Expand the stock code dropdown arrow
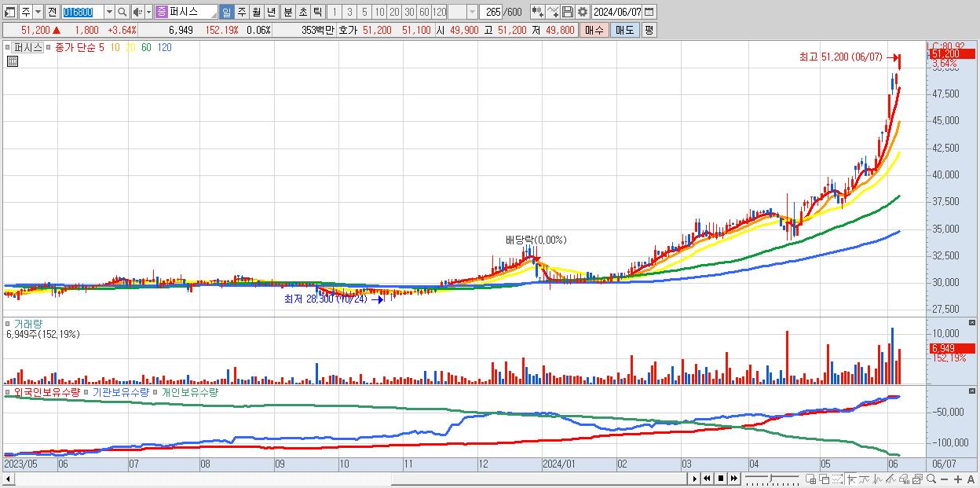The image size is (980, 488). [x=109, y=12]
